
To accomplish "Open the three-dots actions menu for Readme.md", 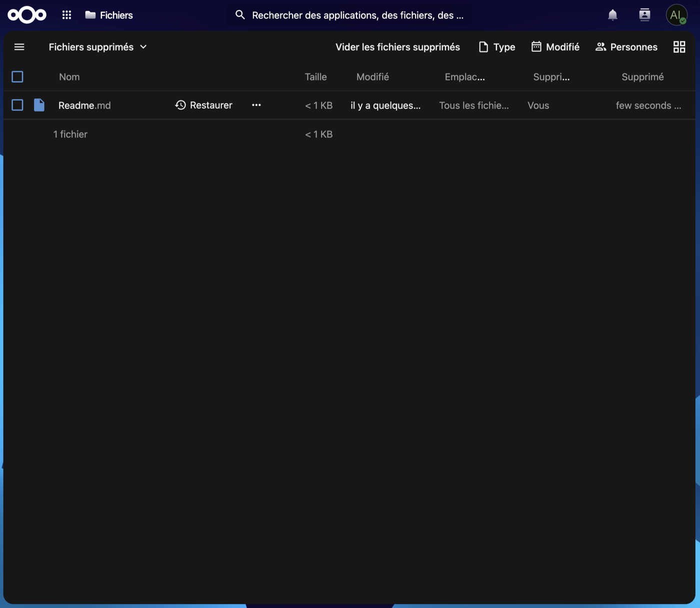I will [x=256, y=105].
